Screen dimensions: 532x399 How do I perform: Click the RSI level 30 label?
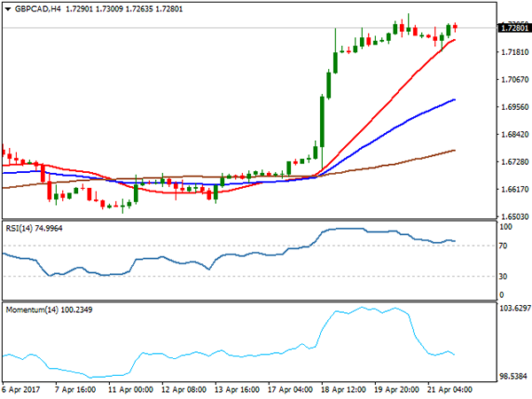click(504, 277)
